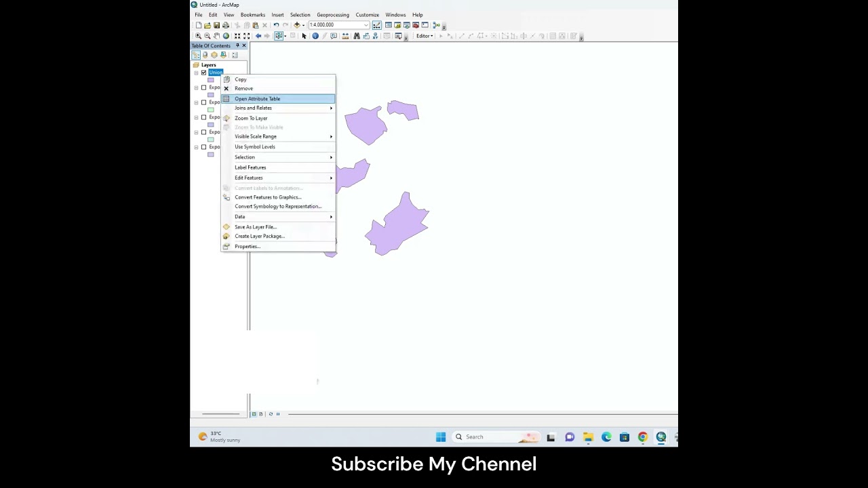The height and width of the screenshot is (488, 868).
Task: Open the Geoprocessing menu
Action: click(x=333, y=15)
